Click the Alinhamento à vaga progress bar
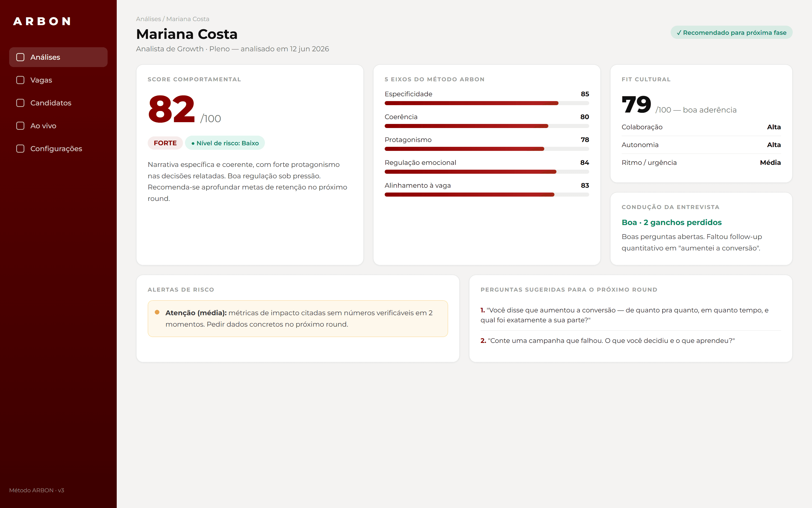812x508 pixels. [486, 195]
